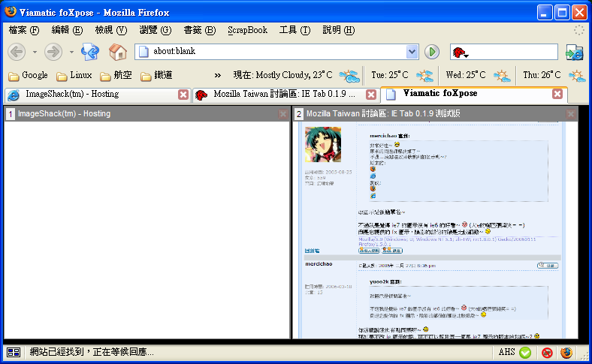
Task: Click the red blocked status bar icon
Action: click(547, 353)
